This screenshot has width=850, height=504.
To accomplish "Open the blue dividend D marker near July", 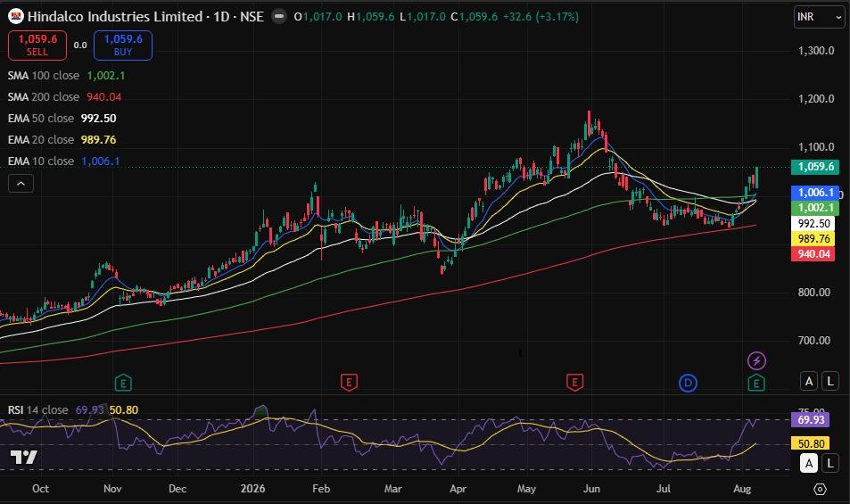I will click(x=688, y=384).
